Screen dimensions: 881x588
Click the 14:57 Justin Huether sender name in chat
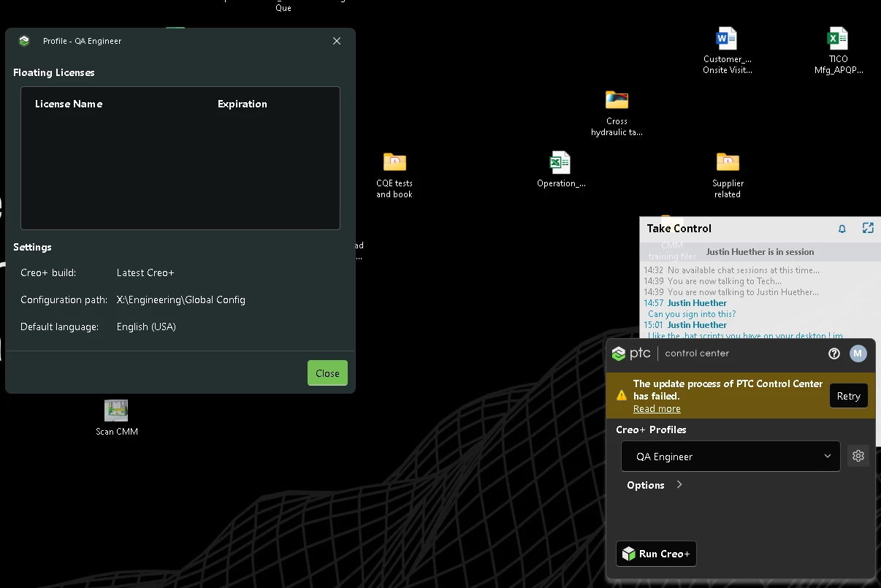[697, 303]
